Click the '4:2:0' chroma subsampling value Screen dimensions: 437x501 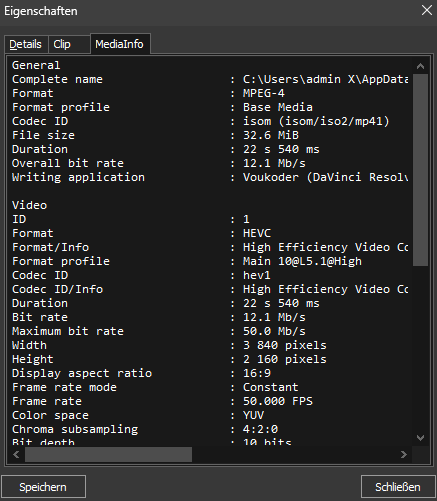260,429
